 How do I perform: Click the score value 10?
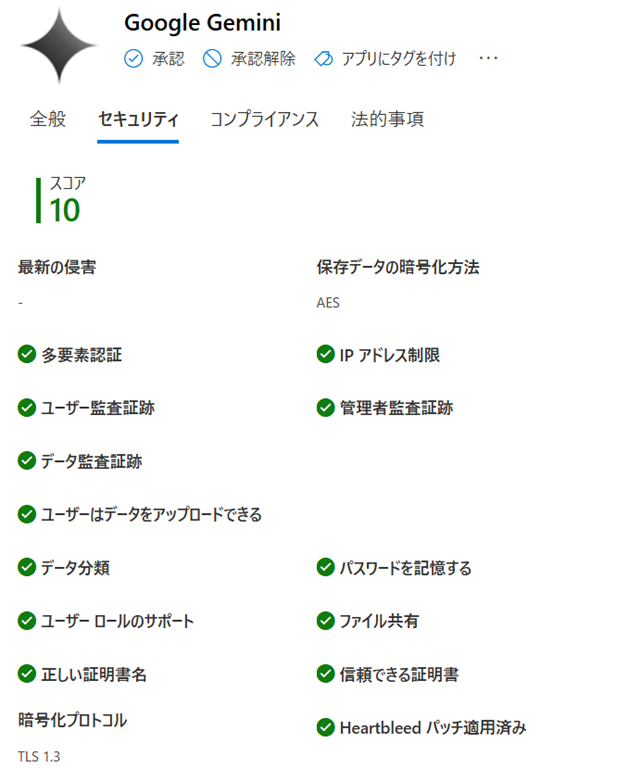tap(64, 210)
